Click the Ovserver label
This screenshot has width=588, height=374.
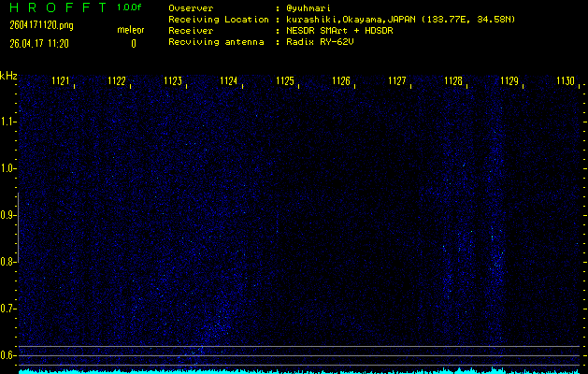coord(191,8)
